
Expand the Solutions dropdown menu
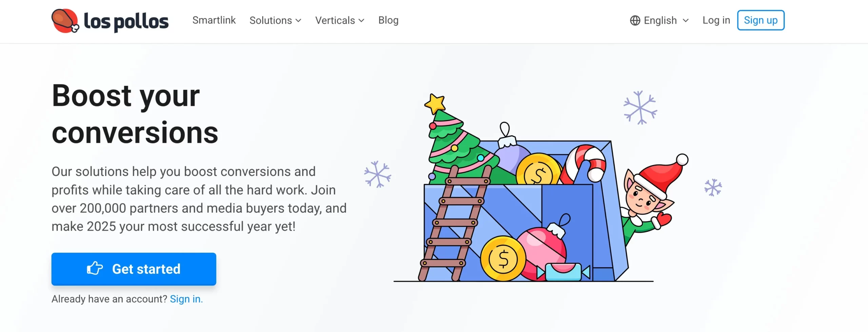[x=275, y=21]
